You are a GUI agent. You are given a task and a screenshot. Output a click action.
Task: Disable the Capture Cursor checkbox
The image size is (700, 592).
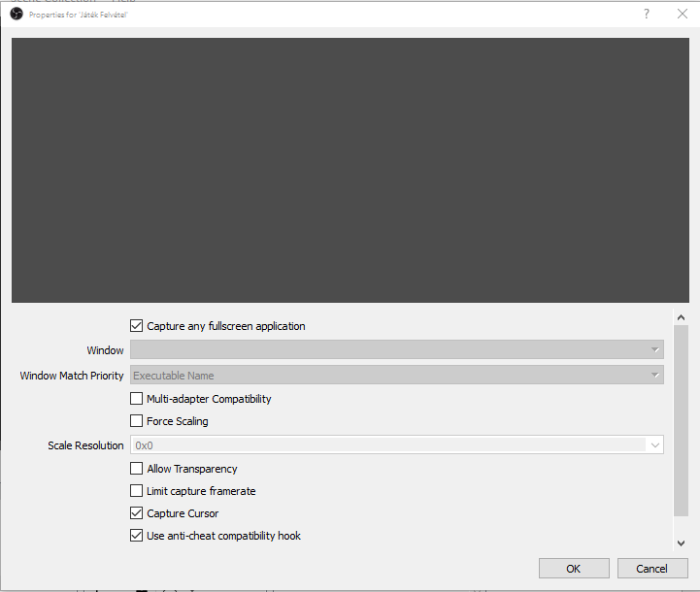(136, 513)
